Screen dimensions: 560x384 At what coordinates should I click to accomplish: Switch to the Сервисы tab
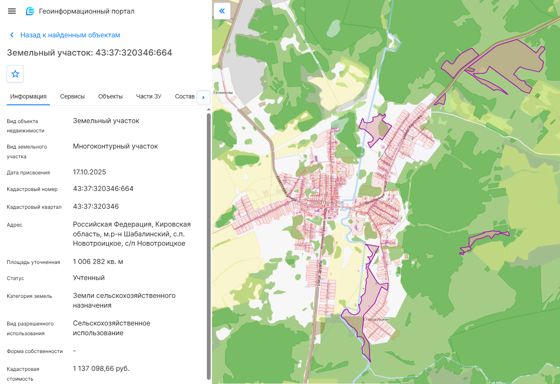click(72, 96)
